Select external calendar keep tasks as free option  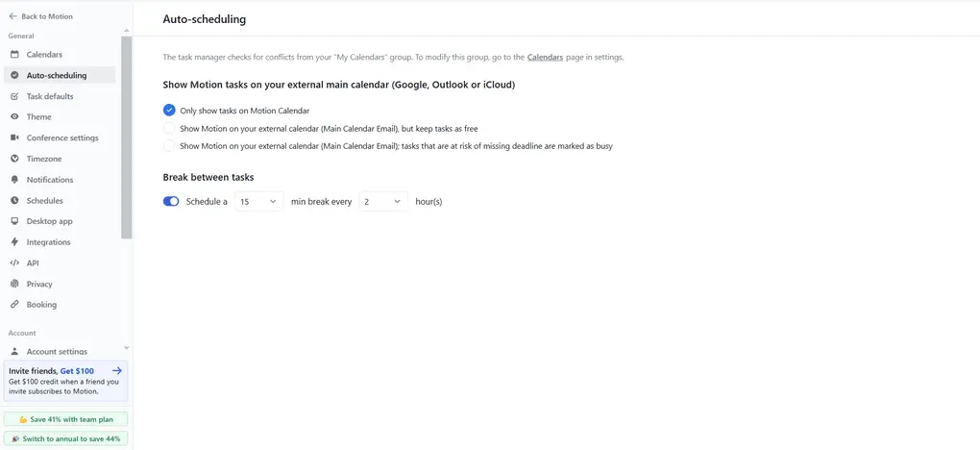coord(169,128)
